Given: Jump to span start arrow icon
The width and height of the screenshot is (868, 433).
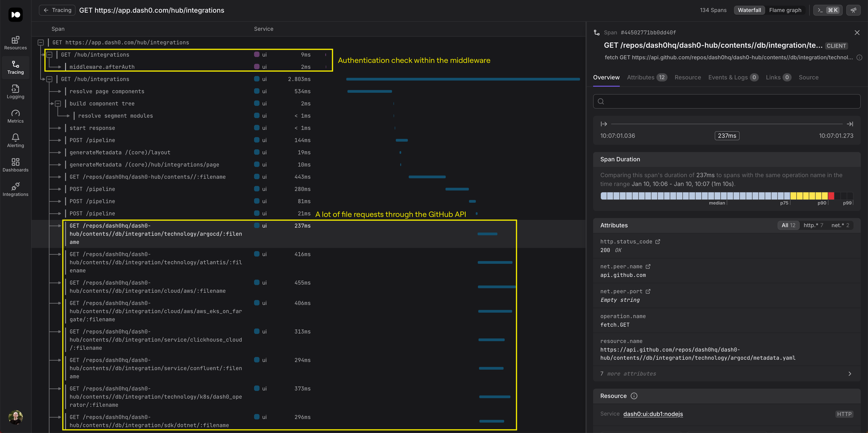Looking at the screenshot, I should 604,124.
